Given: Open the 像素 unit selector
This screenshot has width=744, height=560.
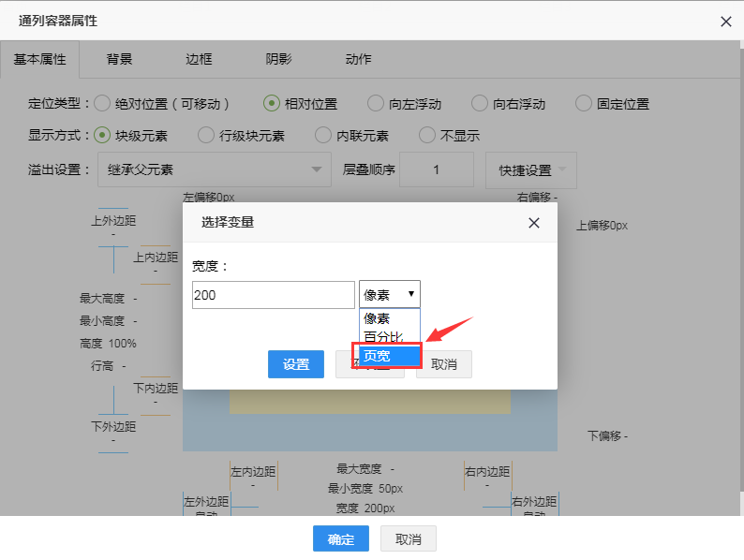Looking at the screenshot, I should 389,294.
